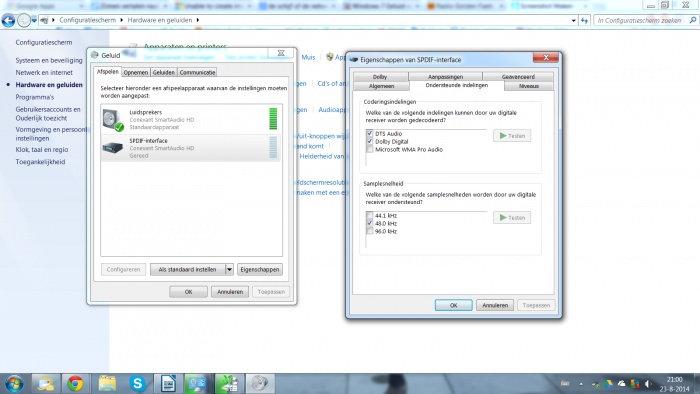The height and width of the screenshot is (394, 700).
Task: Select the Luidsprekers speaker device icon
Action: coord(112,120)
